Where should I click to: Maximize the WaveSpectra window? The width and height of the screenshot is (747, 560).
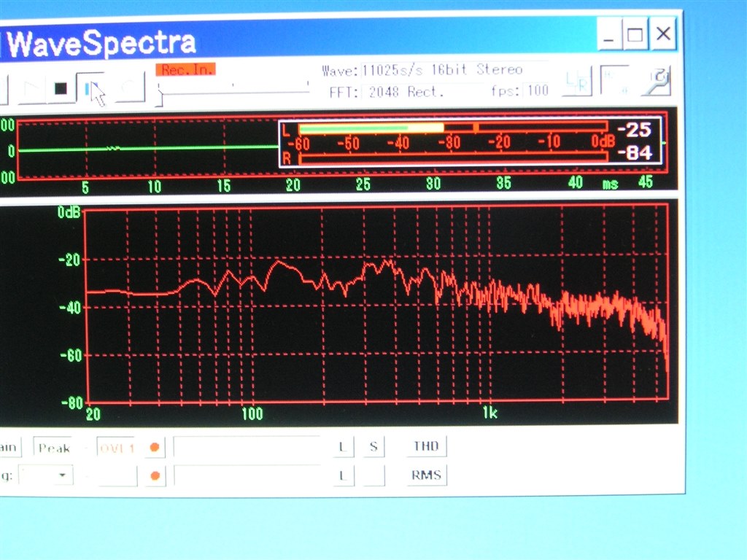[x=635, y=34]
